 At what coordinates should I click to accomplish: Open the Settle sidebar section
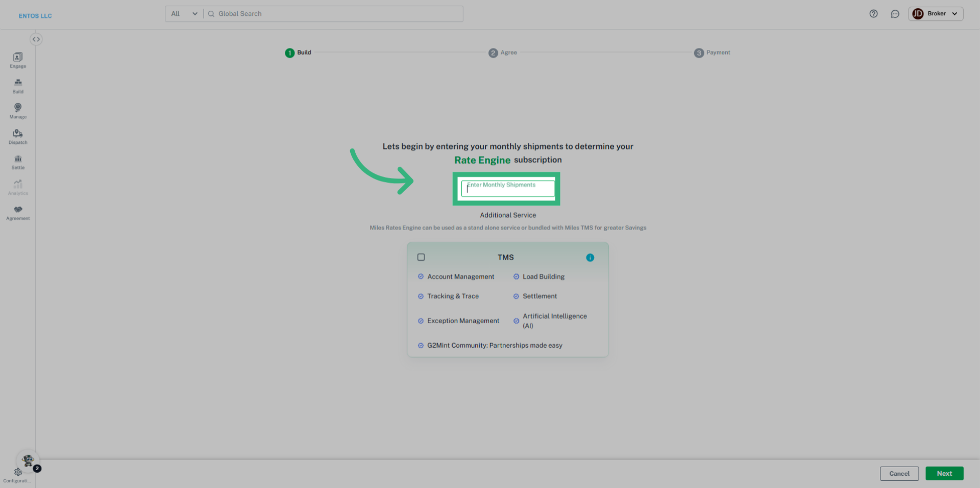18,161
